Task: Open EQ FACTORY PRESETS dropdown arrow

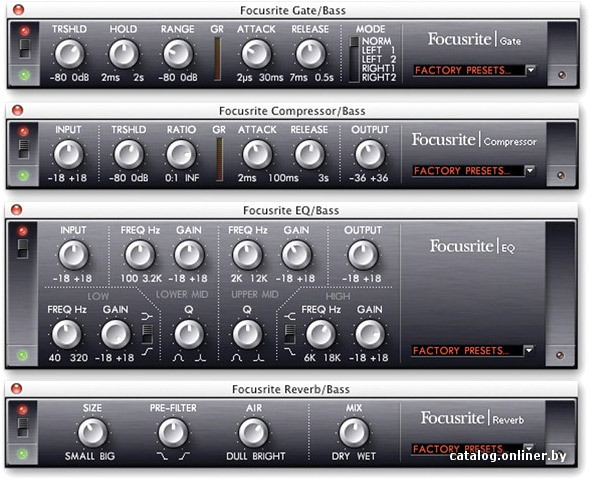Action: click(529, 350)
